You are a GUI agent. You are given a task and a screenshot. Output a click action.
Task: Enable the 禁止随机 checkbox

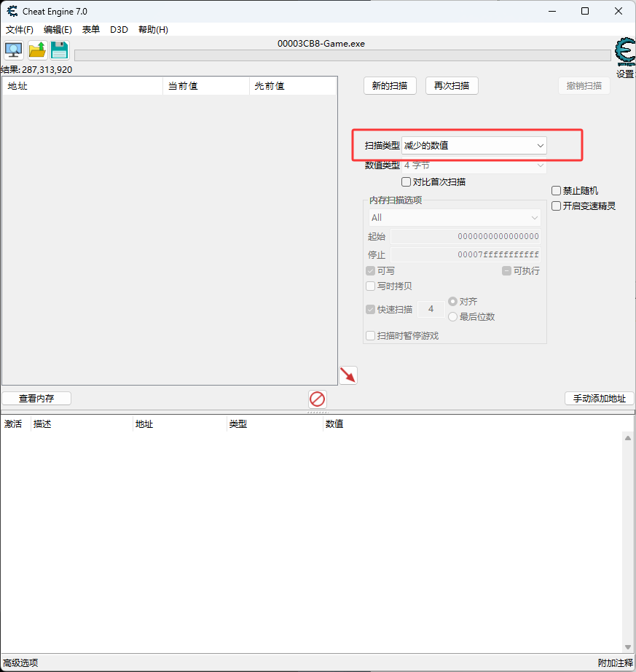557,191
